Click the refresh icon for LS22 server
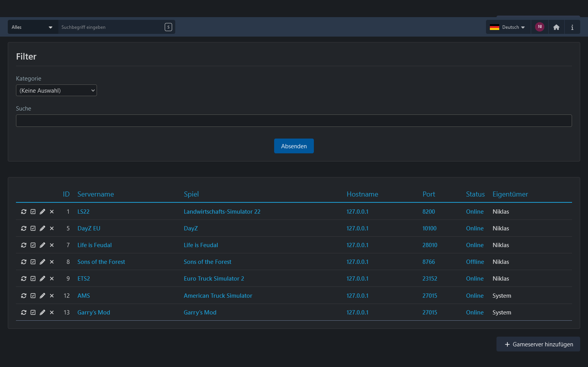588x367 pixels. coord(24,212)
